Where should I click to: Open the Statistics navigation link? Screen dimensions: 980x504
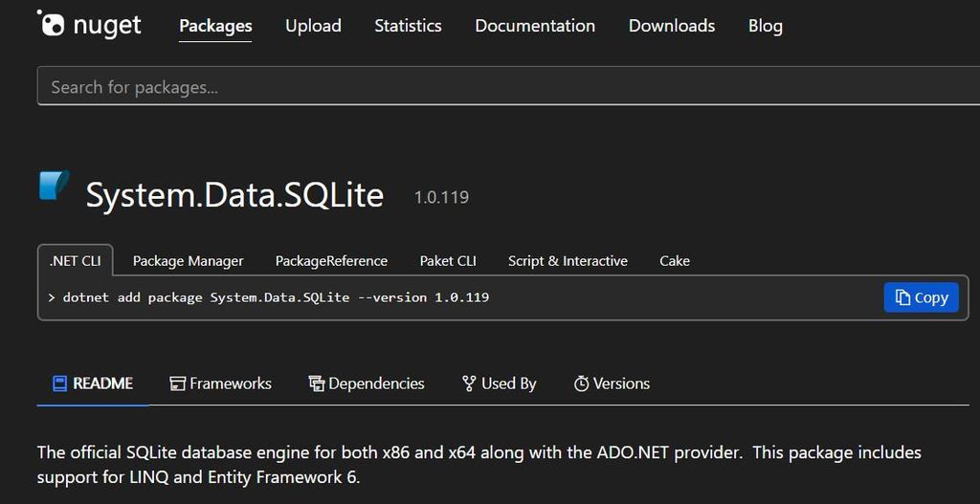(408, 26)
